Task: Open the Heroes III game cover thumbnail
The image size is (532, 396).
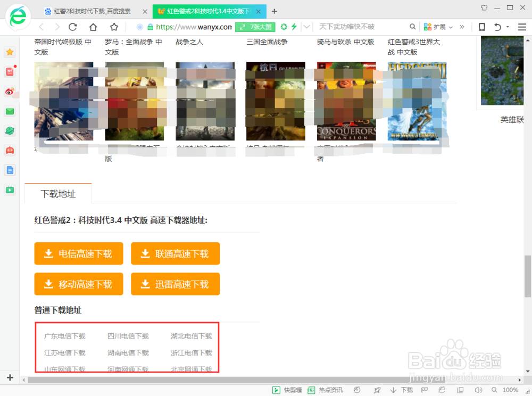Action: click(417, 101)
